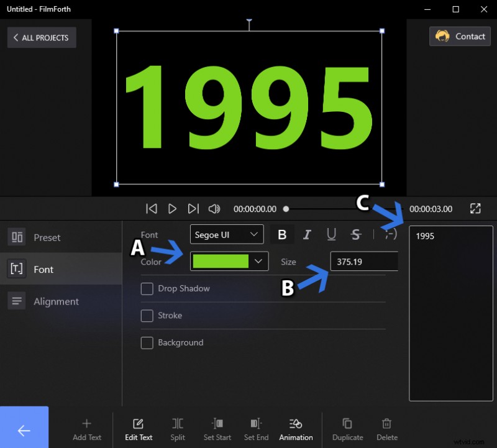Enable the Background option
The image size is (497, 448).
click(147, 342)
